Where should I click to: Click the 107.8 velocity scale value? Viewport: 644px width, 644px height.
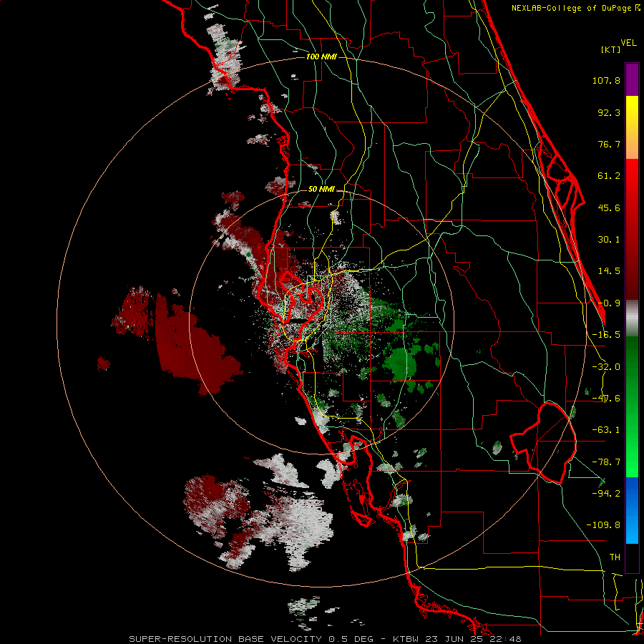[x=606, y=80]
